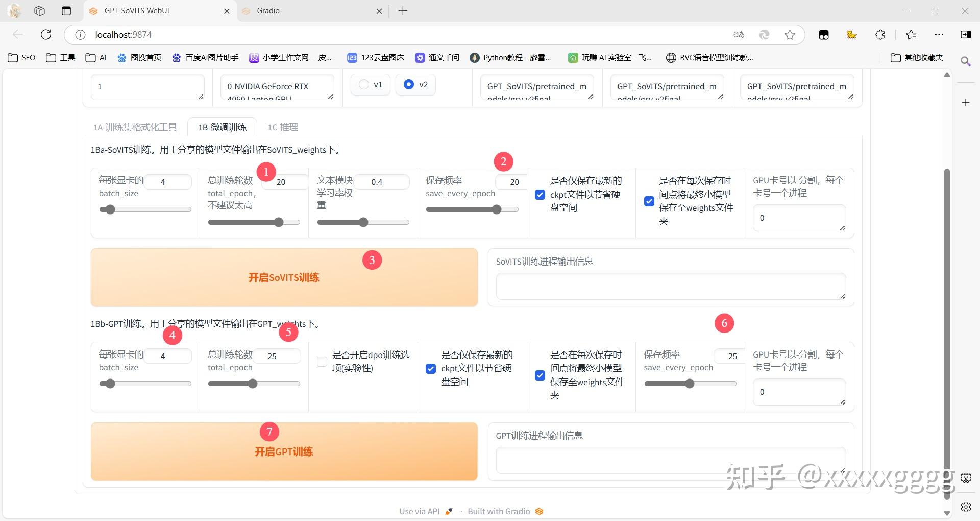This screenshot has height=521, width=980.
Task: Open the 百度AI图片助手 bookmark
Action: click(x=204, y=57)
